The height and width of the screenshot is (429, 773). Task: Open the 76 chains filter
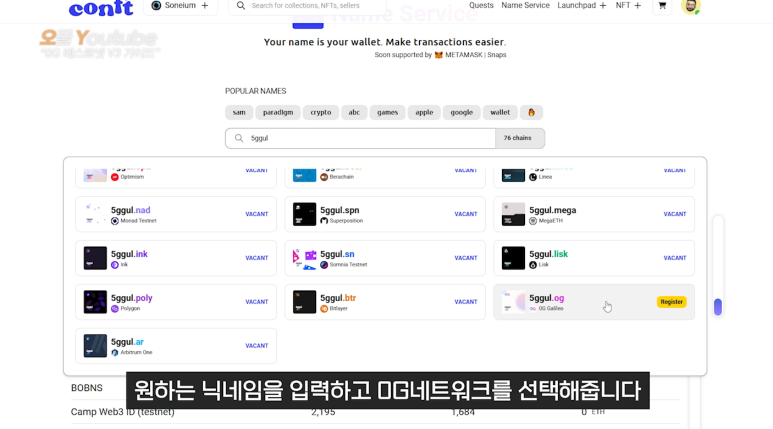[x=520, y=138]
